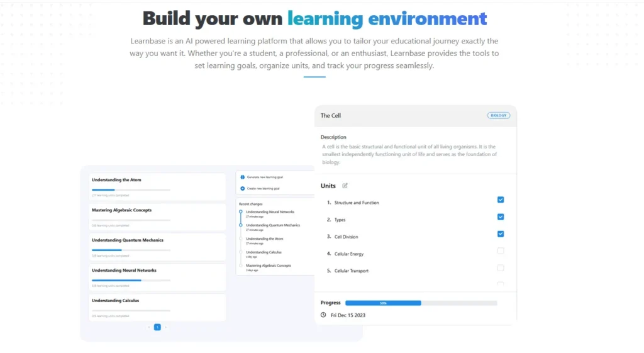The width and height of the screenshot is (644, 353).
Task: Open the Understanding Calculus goal card
Action: coord(157,308)
